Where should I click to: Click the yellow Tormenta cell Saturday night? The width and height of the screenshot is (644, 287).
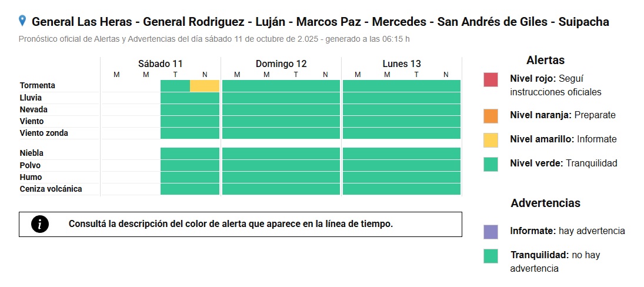point(205,86)
